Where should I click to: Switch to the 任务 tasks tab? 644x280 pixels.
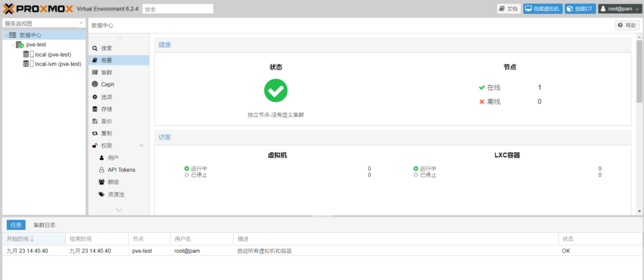[16, 225]
